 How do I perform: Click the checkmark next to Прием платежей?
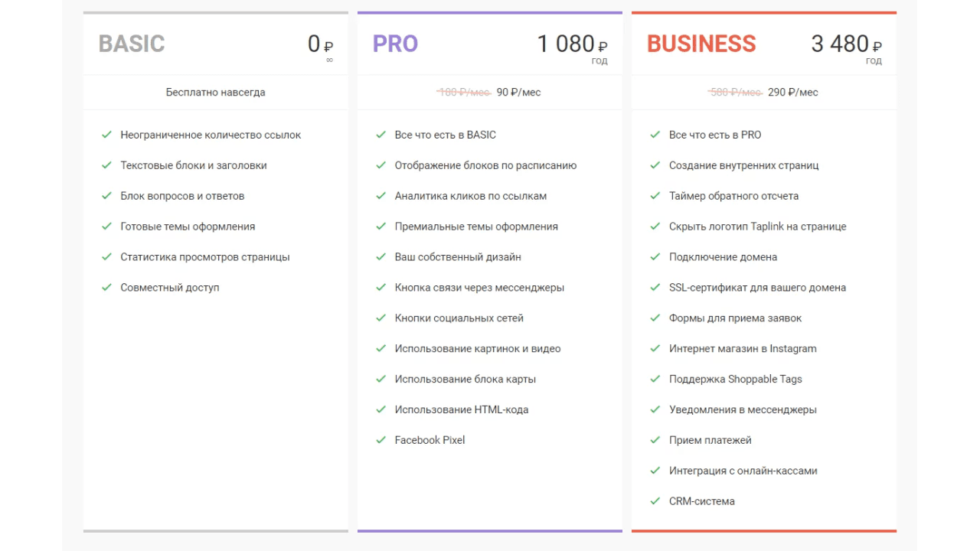pos(655,440)
